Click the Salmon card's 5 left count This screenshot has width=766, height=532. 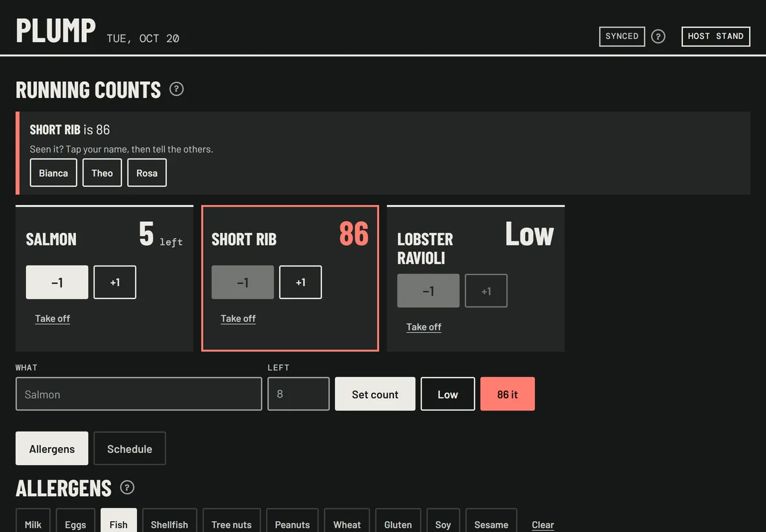click(x=161, y=234)
